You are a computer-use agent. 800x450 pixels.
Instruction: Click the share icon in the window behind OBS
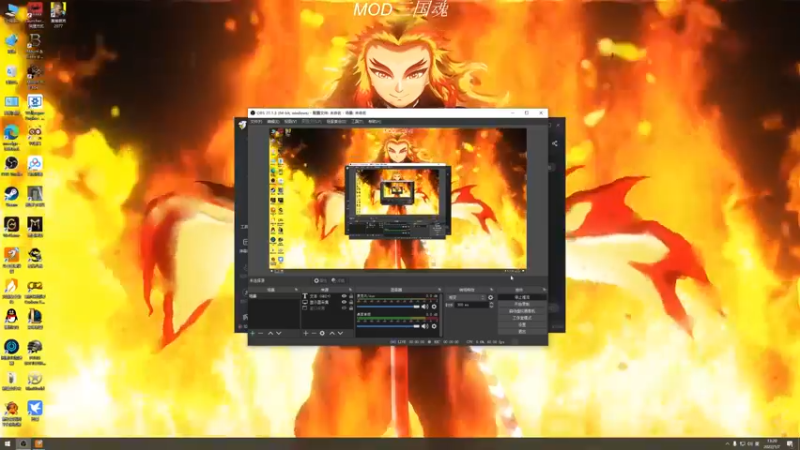pyautogui.click(x=555, y=144)
